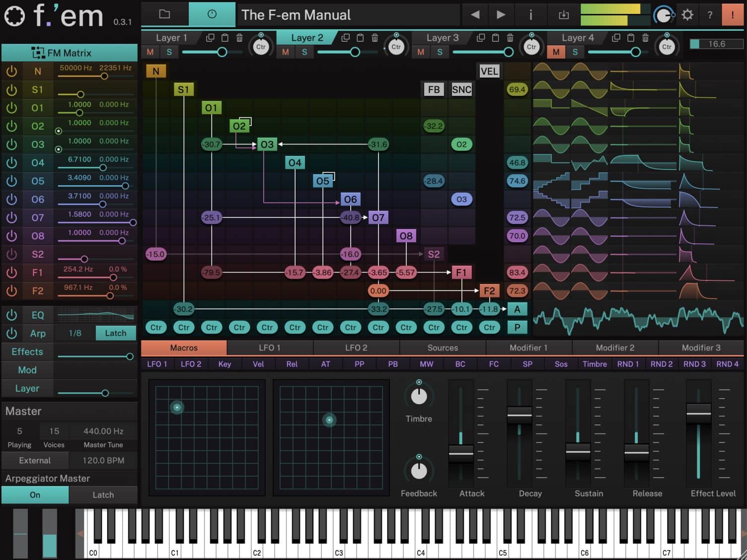Open the settings gear

click(x=687, y=15)
